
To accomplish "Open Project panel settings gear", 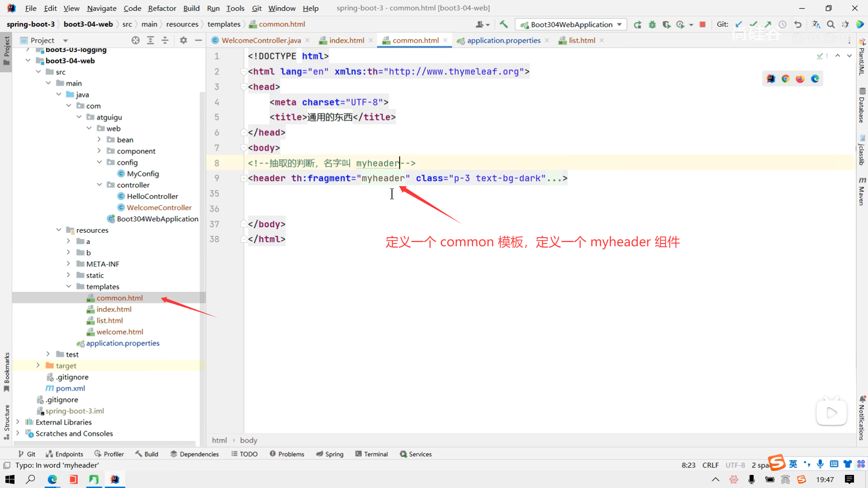I will pos(183,40).
